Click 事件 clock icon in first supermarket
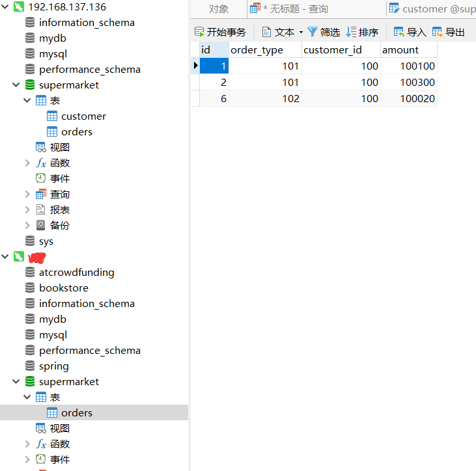This screenshot has width=476, height=471. point(41,179)
